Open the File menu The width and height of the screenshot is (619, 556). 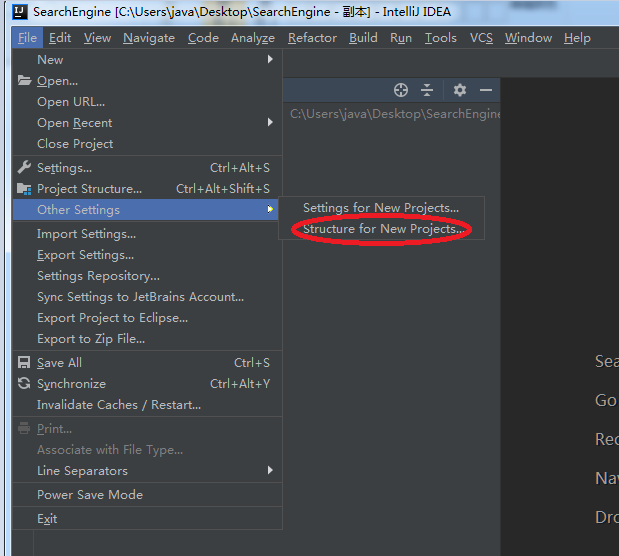pos(27,38)
